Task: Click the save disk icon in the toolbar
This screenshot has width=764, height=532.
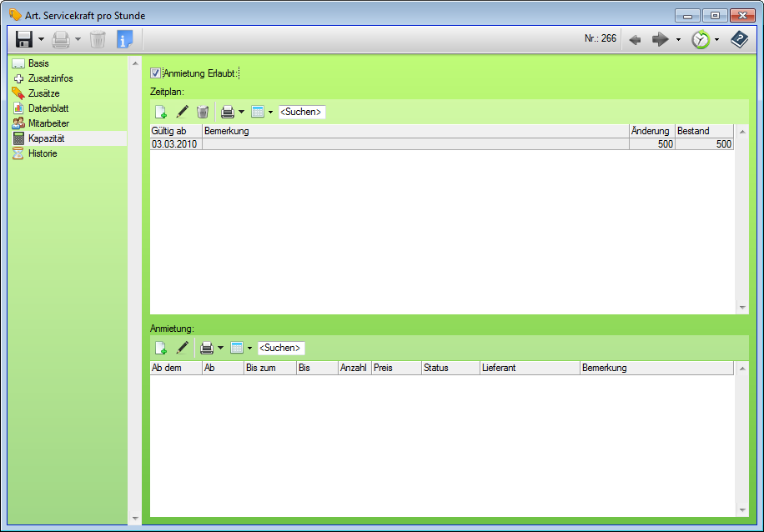Action: pyautogui.click(x=24, y=39)
